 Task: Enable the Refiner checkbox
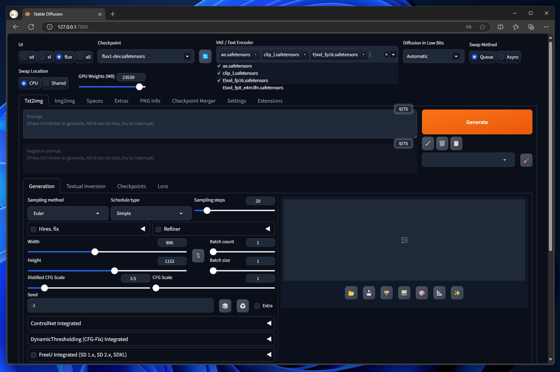tap(159, 229)
